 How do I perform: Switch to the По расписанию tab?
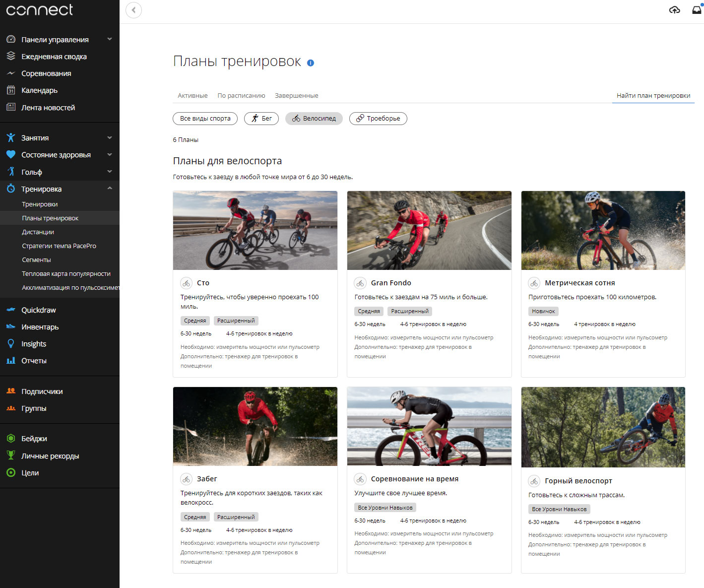(241, 96)
